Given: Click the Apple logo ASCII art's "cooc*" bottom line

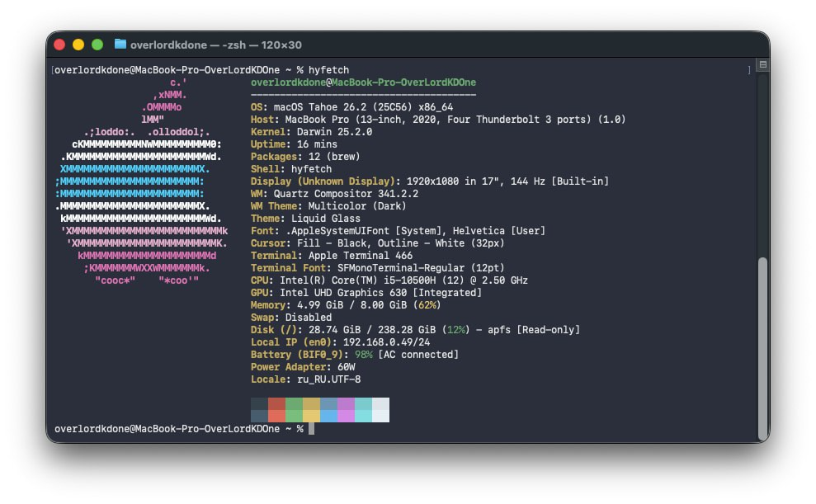Looking at the screenshot, I should (147, 280).
